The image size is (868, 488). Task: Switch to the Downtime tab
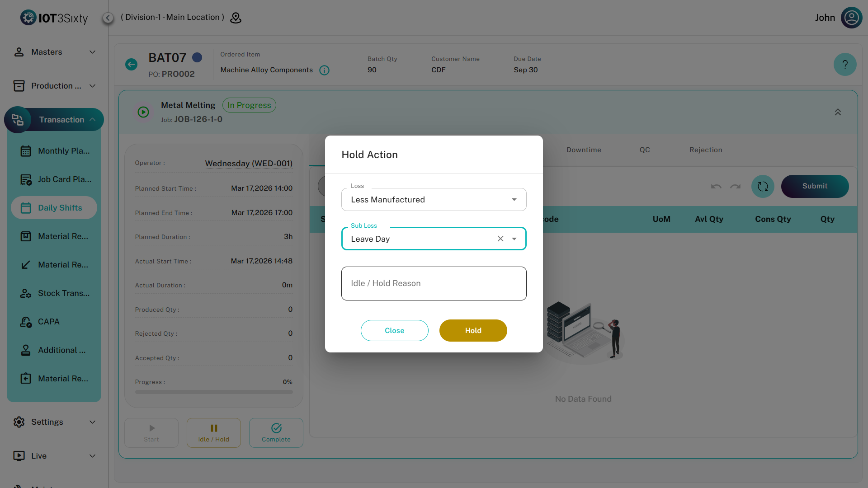583,150
